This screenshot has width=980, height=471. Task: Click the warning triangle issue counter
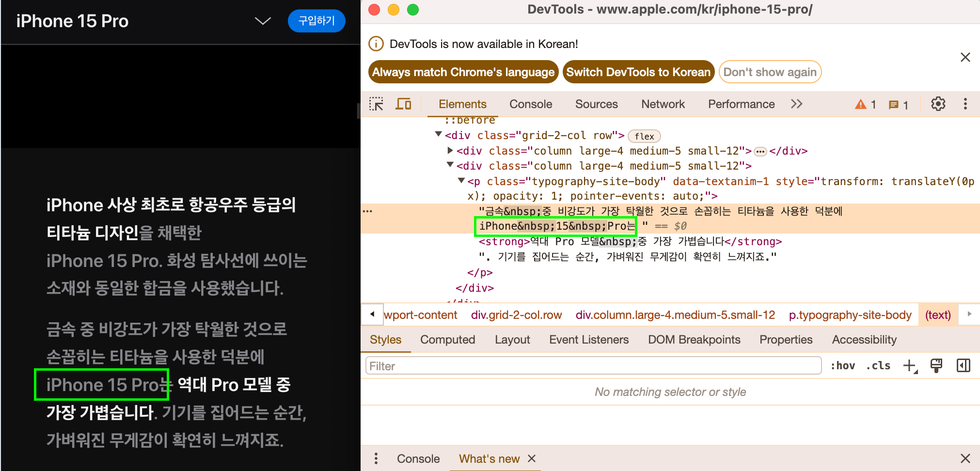865,104
